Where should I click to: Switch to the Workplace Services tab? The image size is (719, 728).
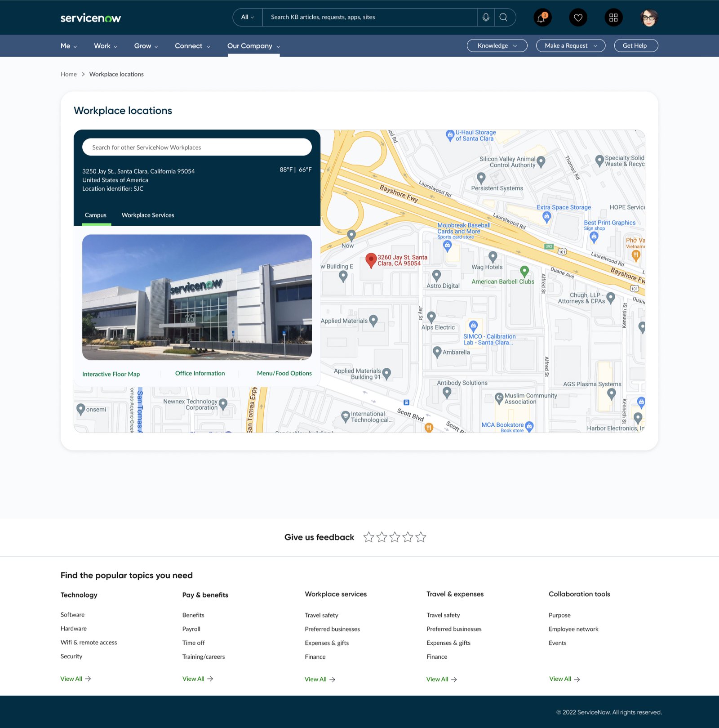click(x=148, y=215)
